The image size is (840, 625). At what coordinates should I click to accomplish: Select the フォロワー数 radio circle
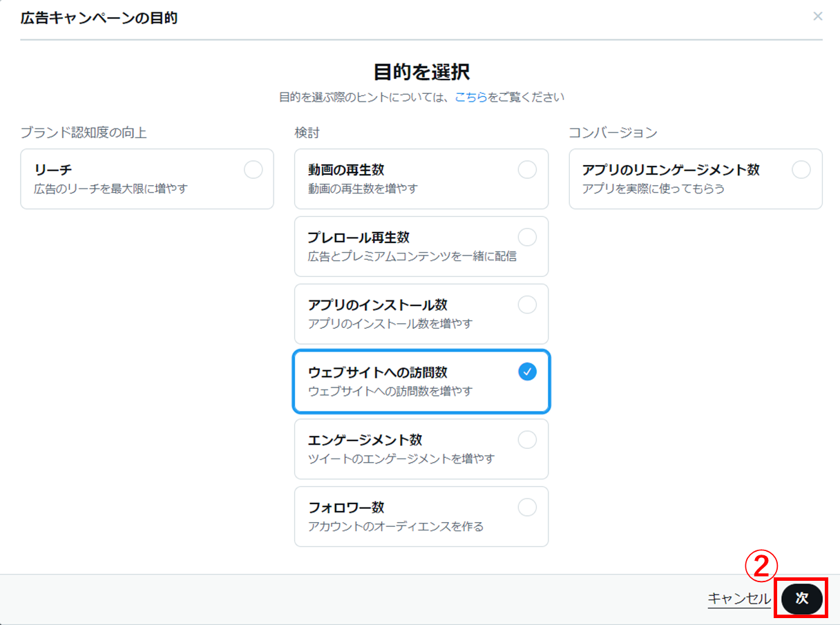[x=527, y=508]
